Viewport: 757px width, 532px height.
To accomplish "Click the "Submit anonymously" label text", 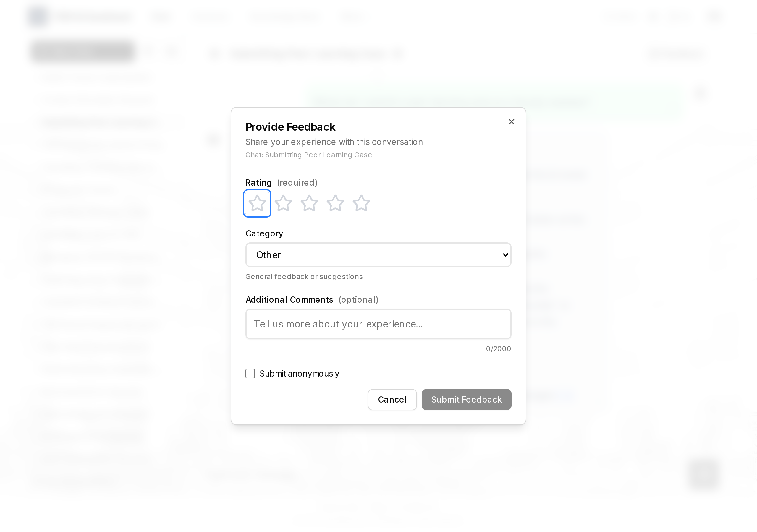I will point(299,374).
